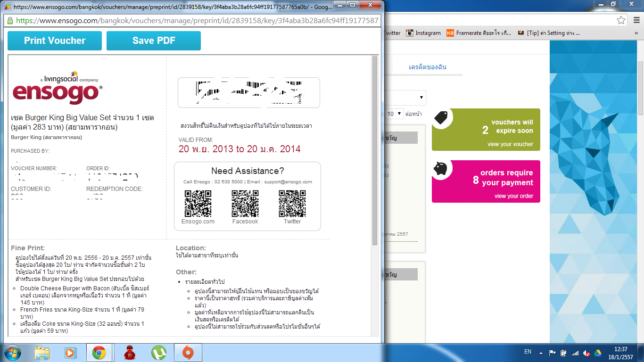Viewport: 644px width, 362px height.
Task: Click the Print Voucher button
Action: pyautogui.click(x=55, y=41)
